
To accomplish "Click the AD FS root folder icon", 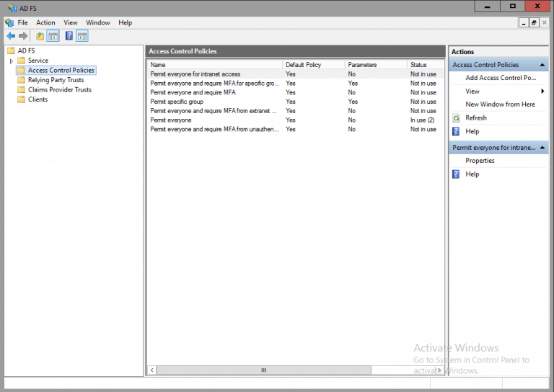I will (x=12, y=50).
